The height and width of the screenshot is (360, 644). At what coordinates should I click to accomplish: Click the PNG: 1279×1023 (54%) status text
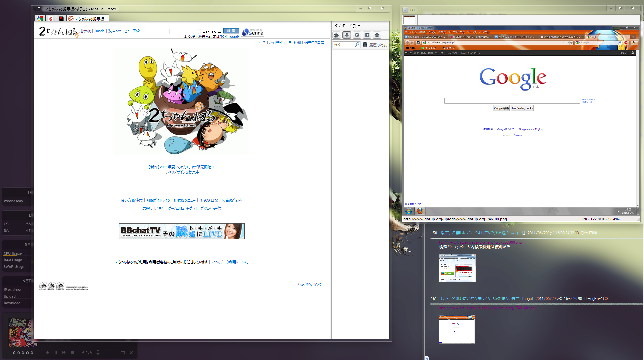click(x=600, y=219)
